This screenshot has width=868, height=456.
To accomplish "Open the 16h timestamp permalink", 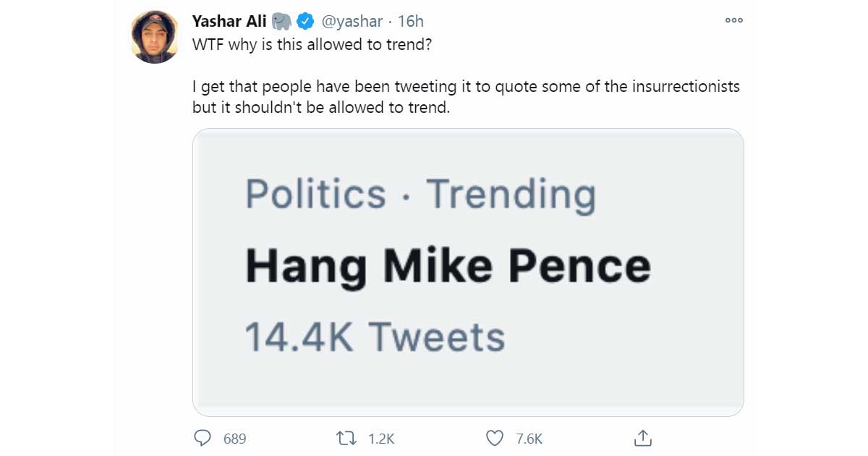I will (x=411, y=21).
